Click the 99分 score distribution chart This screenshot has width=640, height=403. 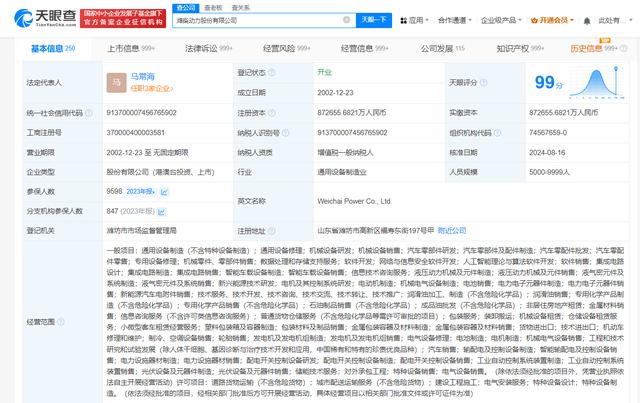click(x=597, y=83)
